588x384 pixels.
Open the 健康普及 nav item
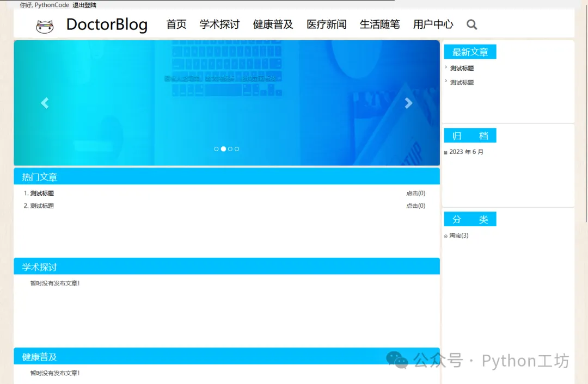coord(273,24)
